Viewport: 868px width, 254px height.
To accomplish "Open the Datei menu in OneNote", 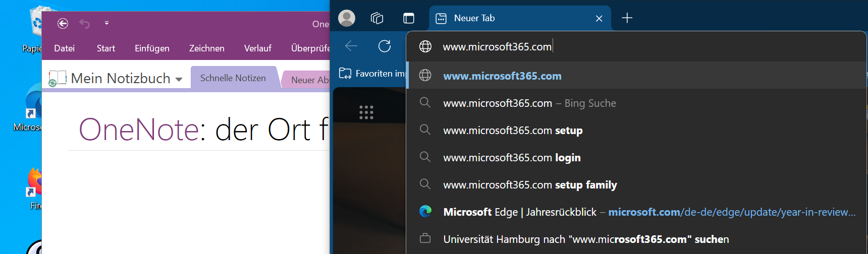I will (64, 48).
